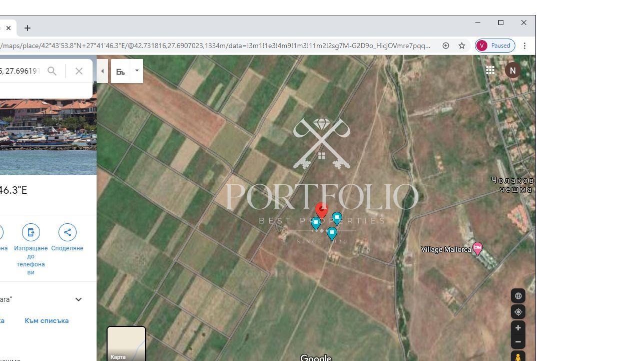Click the Google Maps search magnifier icon
The width and height of the screenshot is (644, 361).
pos(52,71)
